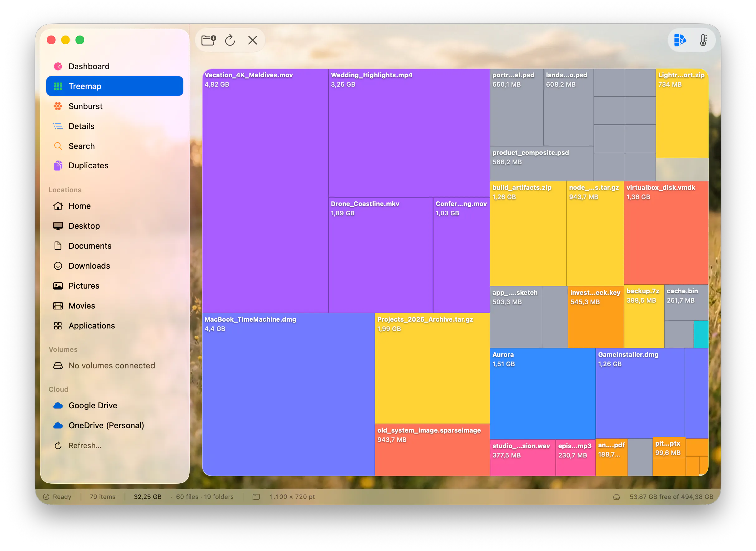Click the Movies film strip icon
The image size is (756, 551).
click(58, 305)
